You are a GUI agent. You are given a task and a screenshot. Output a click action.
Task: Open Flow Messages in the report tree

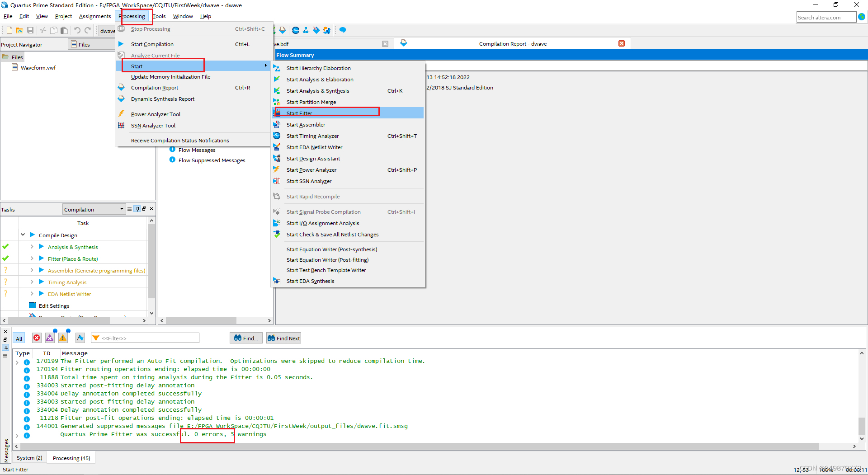click(x=197, y=150)
